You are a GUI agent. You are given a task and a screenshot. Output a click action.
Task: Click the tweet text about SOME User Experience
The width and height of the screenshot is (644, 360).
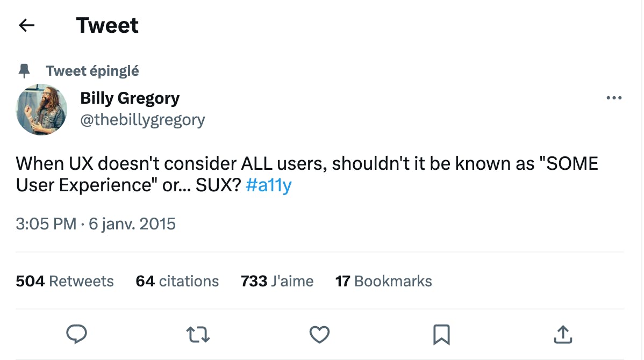[x=306, y=164]
